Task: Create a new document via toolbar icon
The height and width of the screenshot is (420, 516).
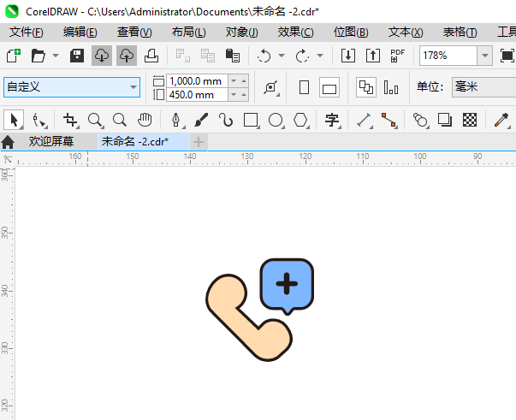Action: coord(14,56)
